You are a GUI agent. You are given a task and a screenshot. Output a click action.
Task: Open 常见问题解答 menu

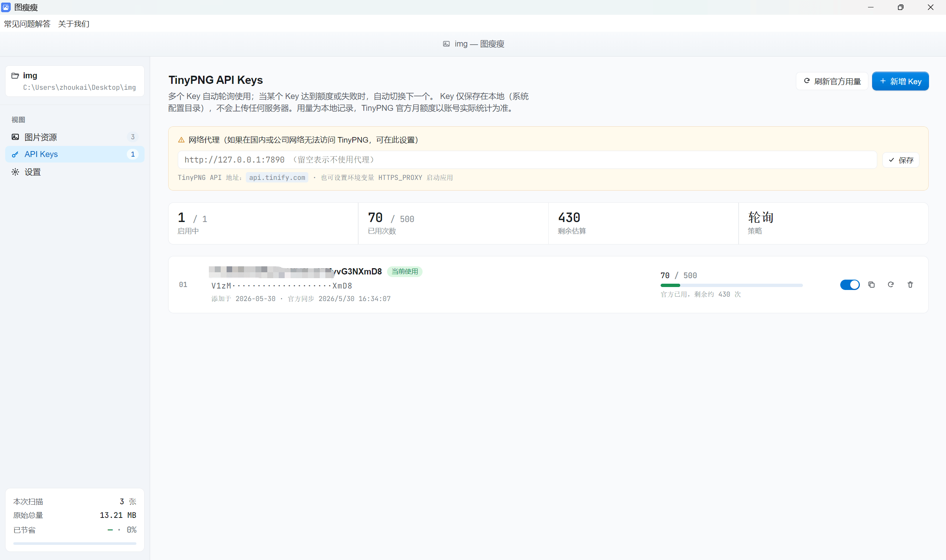click(x=27, y=24)
